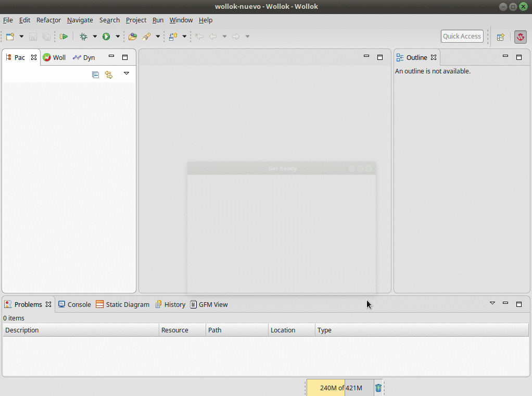Maximize the Problems panel
The image size is (532, 396).
(519, 304)
